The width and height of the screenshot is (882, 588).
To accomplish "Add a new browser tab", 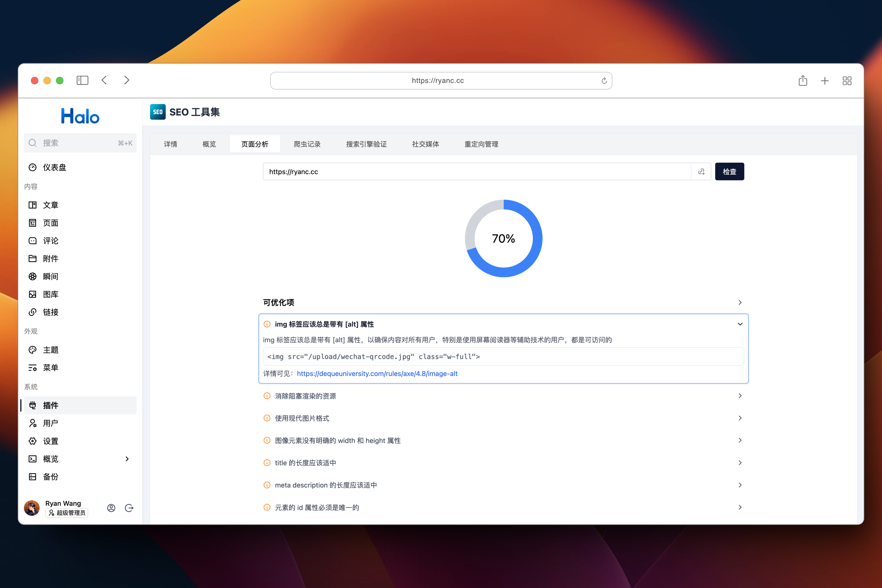I will tap(825, 81).
